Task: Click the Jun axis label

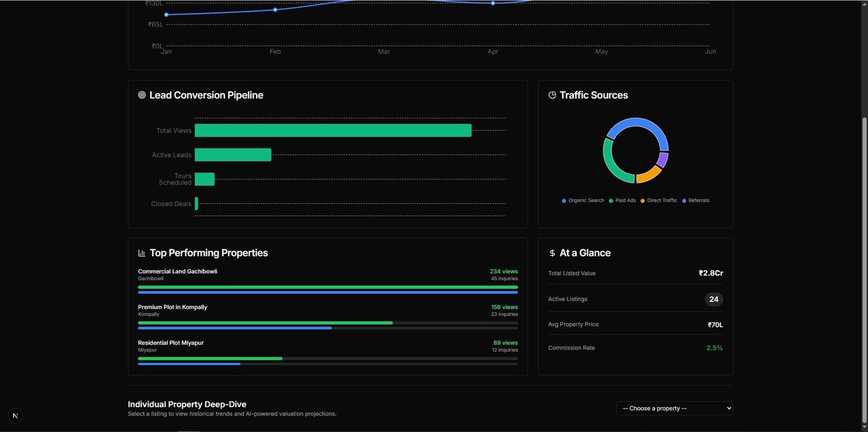Action: pyautogui.click(x=711, y=51)
